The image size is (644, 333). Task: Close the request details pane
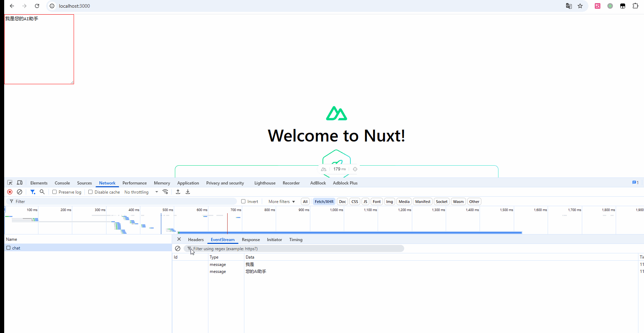click(x=179, y=239)
